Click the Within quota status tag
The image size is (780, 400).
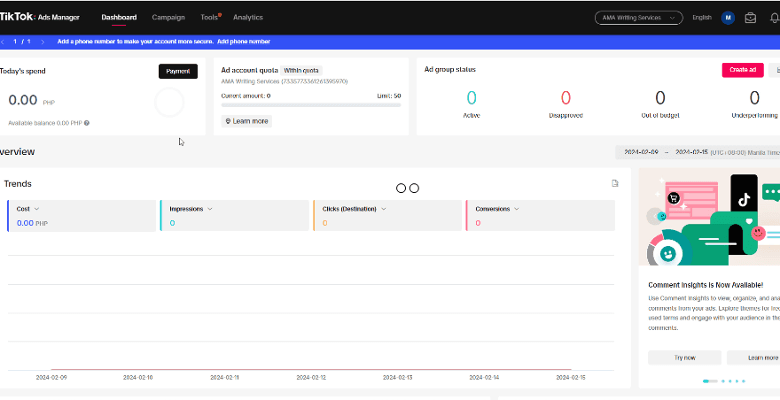pyautogui.click(x=301, y=71)
